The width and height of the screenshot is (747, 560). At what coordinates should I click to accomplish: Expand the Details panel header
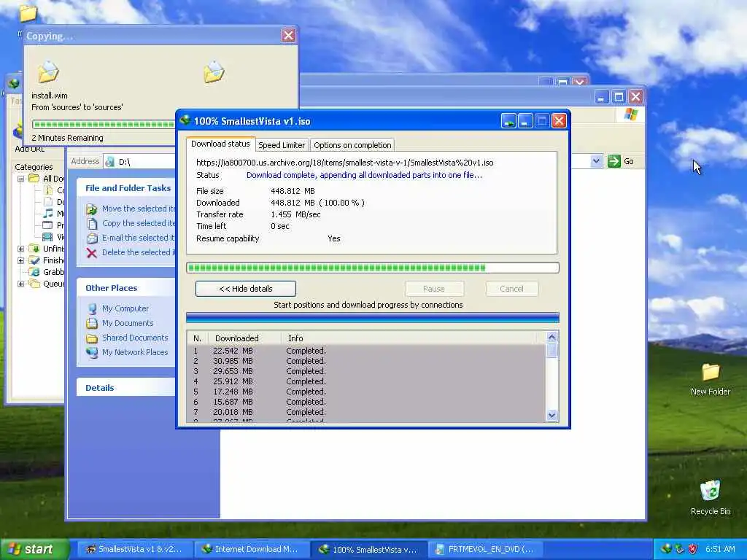(125, 388)
